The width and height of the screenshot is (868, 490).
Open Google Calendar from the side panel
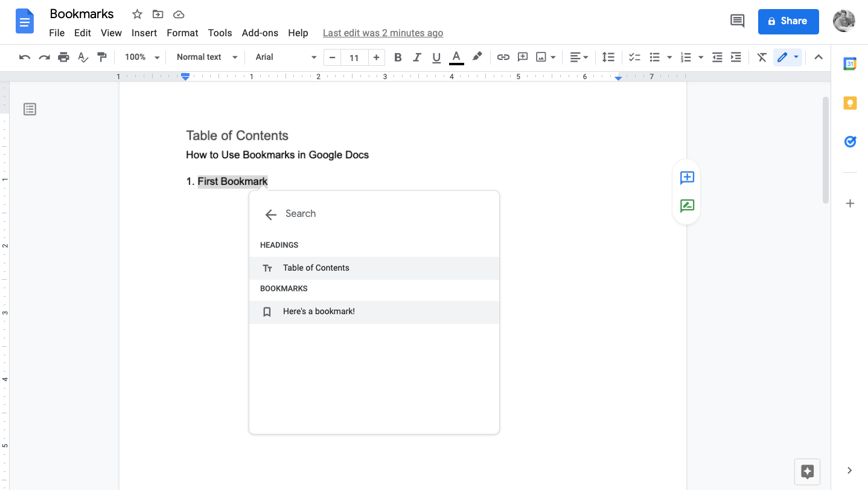coord(850,63)
